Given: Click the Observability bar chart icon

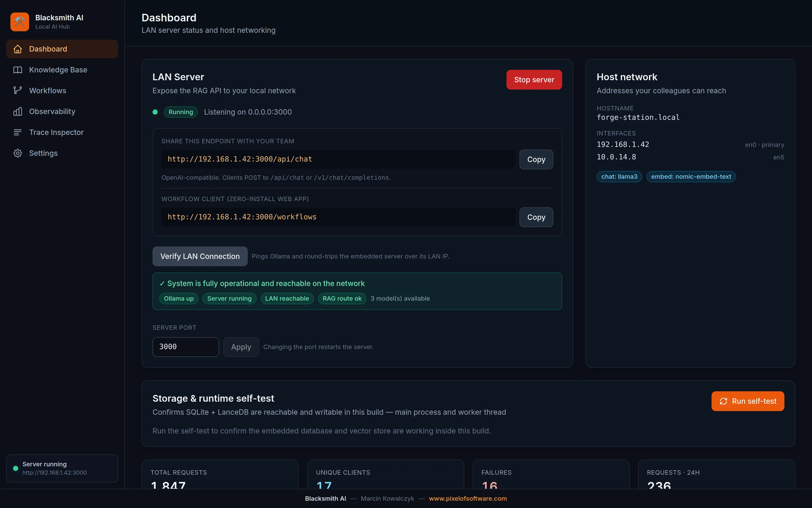Looking at the screenshot, I should coord(18,111).
